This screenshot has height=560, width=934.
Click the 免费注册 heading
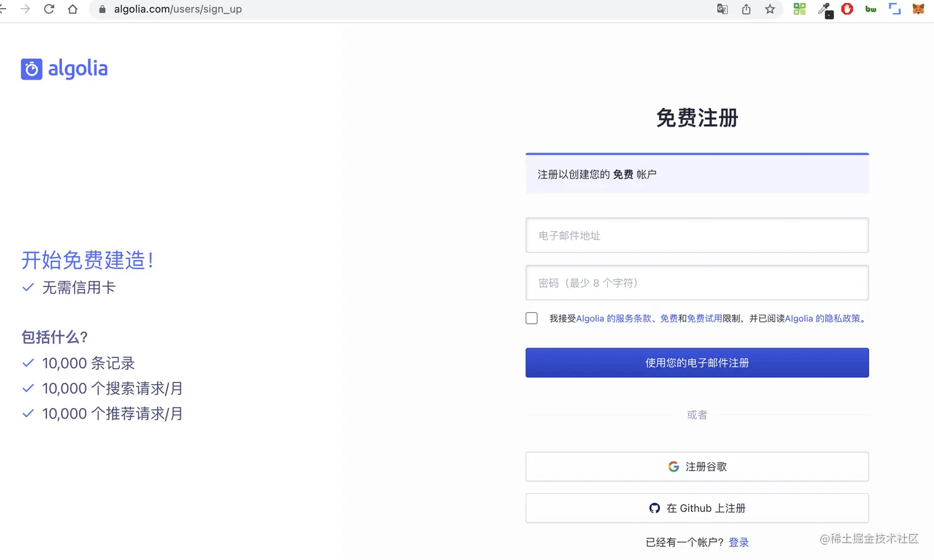click(x=697, y=118)
